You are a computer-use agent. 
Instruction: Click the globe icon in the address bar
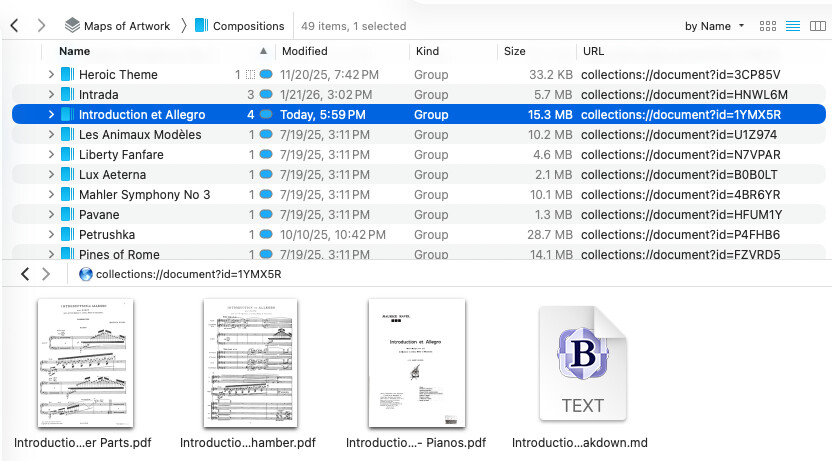(85, 274)
